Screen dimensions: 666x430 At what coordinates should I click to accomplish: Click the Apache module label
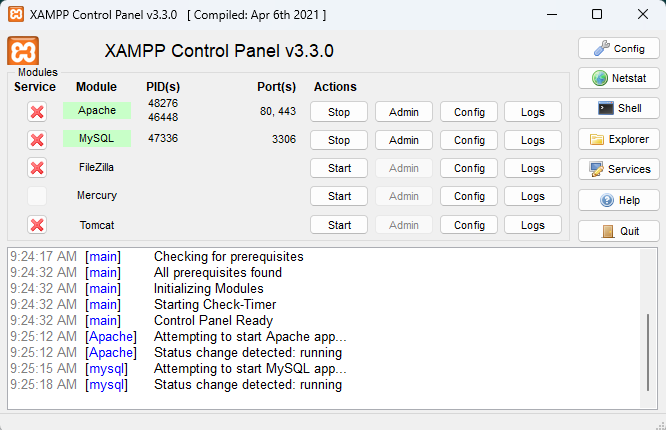[x=97, y=110]
